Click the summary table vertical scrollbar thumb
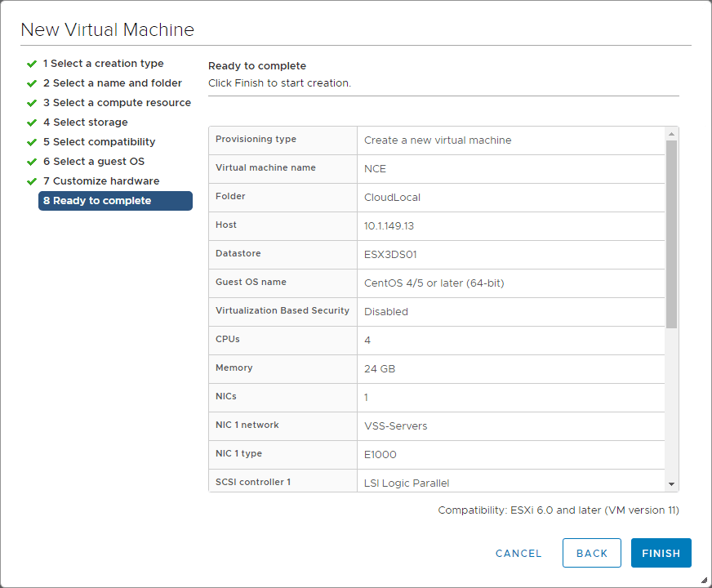The height and width of the screenshot is (588, 712). tap(672, 234)
